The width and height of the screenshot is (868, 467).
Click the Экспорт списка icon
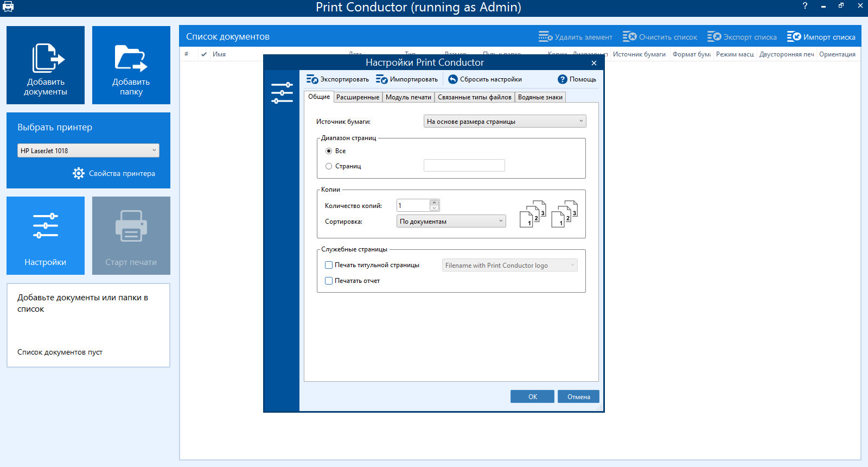pyautogui.click(x=714, y=37)
